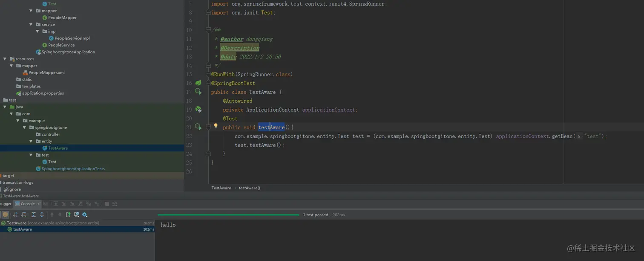
Task: Click the hello output in console
Action: pos(168,225)
